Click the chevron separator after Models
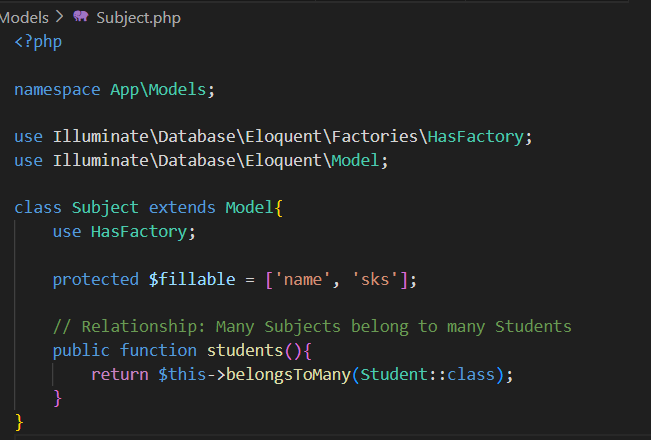Screen dimensions: 651x440 coord(59,17)
